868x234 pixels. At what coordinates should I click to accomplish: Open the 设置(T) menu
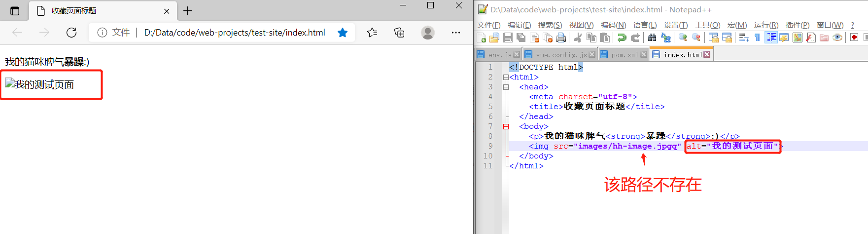point(676,25)
